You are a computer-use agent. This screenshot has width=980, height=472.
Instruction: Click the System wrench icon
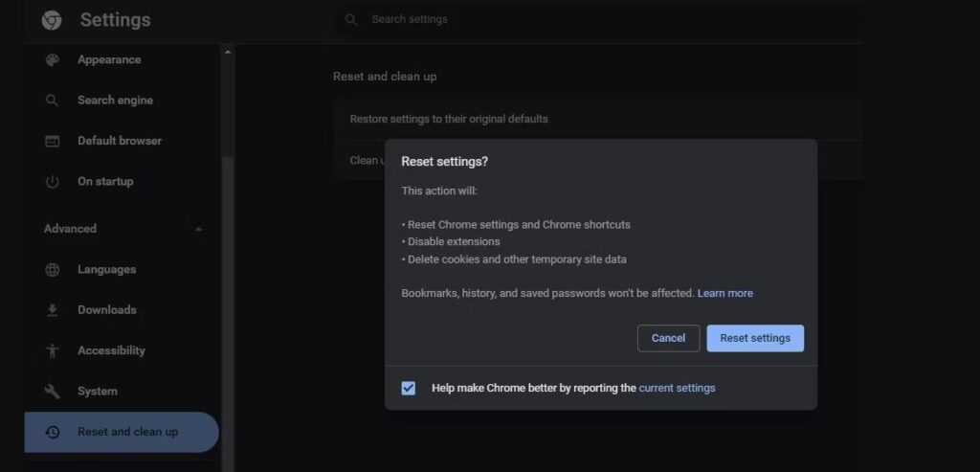[x=53, y=392]
